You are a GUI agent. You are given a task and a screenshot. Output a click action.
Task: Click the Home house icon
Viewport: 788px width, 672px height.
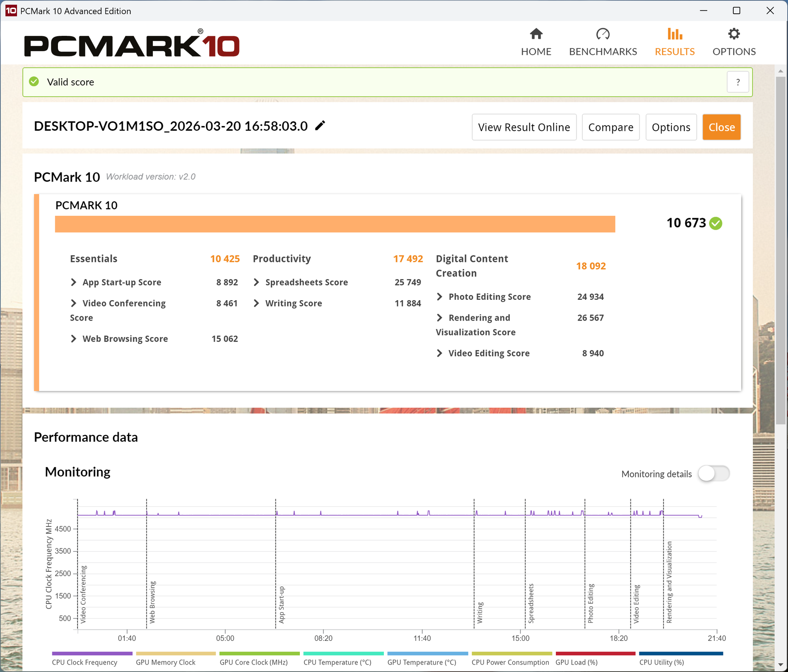tap(536, 34)
